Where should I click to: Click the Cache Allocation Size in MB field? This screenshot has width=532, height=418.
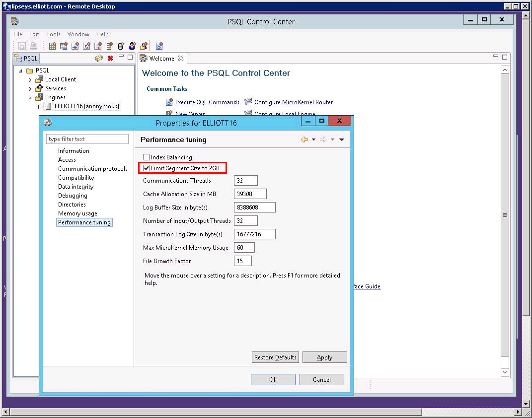tap(250, 194)
